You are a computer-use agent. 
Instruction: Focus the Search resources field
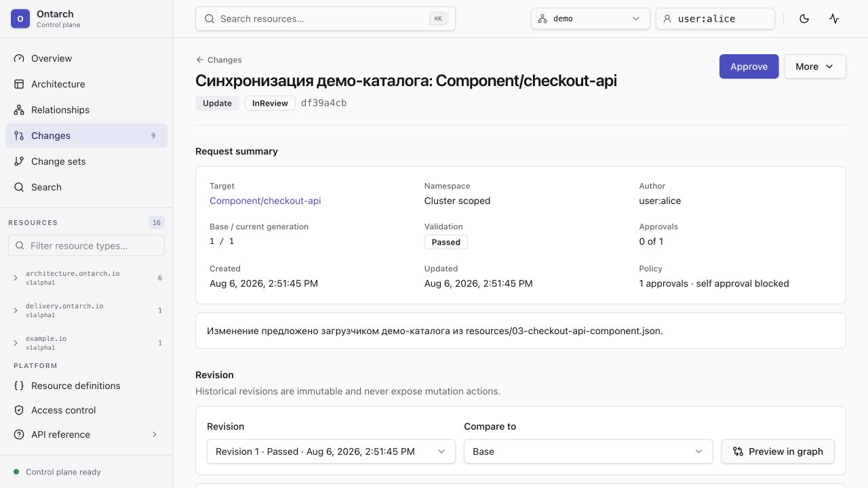(325, 19)
